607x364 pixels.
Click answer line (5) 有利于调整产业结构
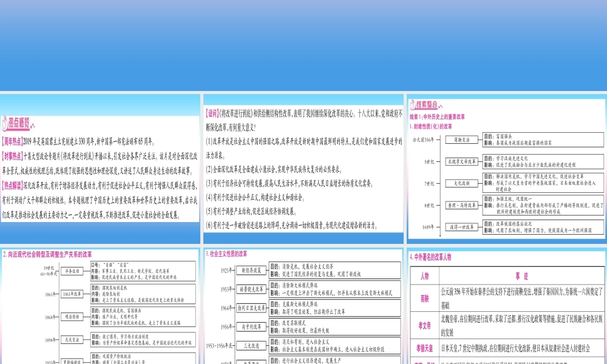[251, 212]
